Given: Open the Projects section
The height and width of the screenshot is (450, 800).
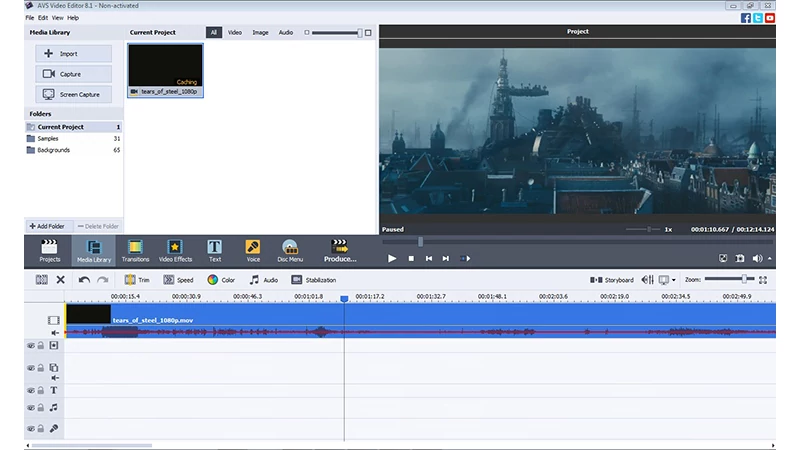Looking at the screenshot, I should point(49,251).
